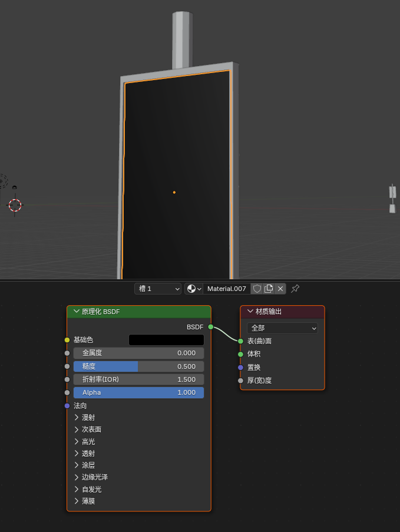This screenshot has width=400, height=532.
Task: Open the 全部 target dropdown in 材质输出
Action: point(282,328)
